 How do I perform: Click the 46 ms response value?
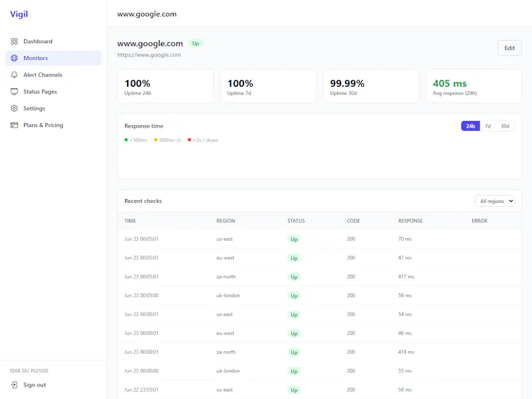[405, 333]
